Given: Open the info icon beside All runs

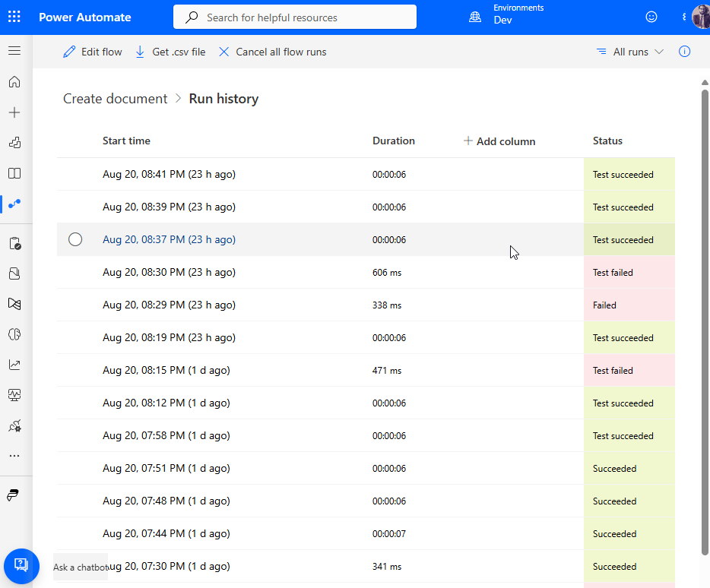Looking at the screenshot, I should point(684,52).
